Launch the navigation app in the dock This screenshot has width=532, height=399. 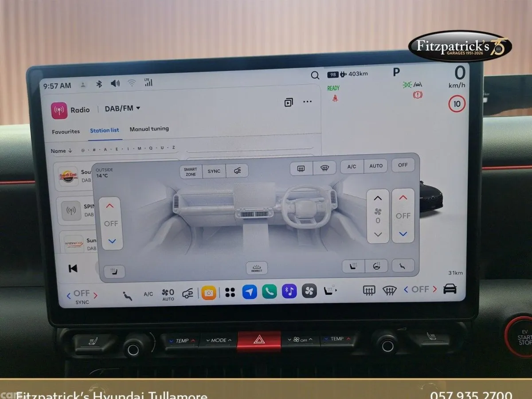[250, 292]
